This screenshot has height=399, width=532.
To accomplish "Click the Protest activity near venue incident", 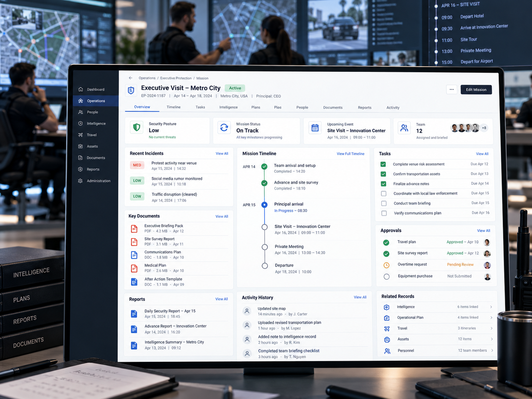I will 179,166.
